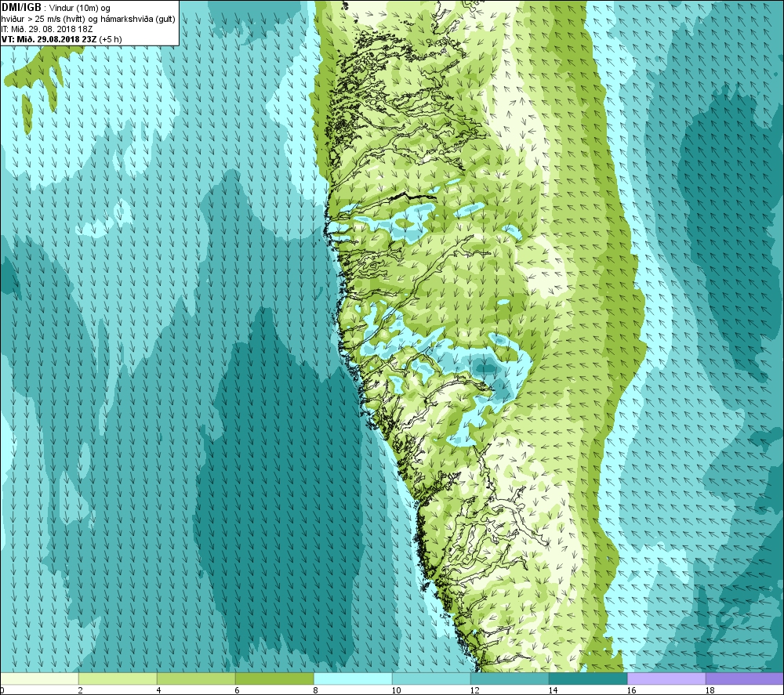Select the "IT: Mið. 29. 08. 2018 18Z" line

click(x=47, y=29)
